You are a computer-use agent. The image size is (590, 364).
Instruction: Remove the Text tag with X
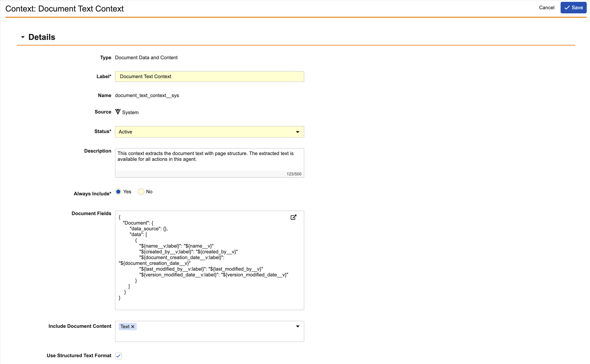click(132, 326)
